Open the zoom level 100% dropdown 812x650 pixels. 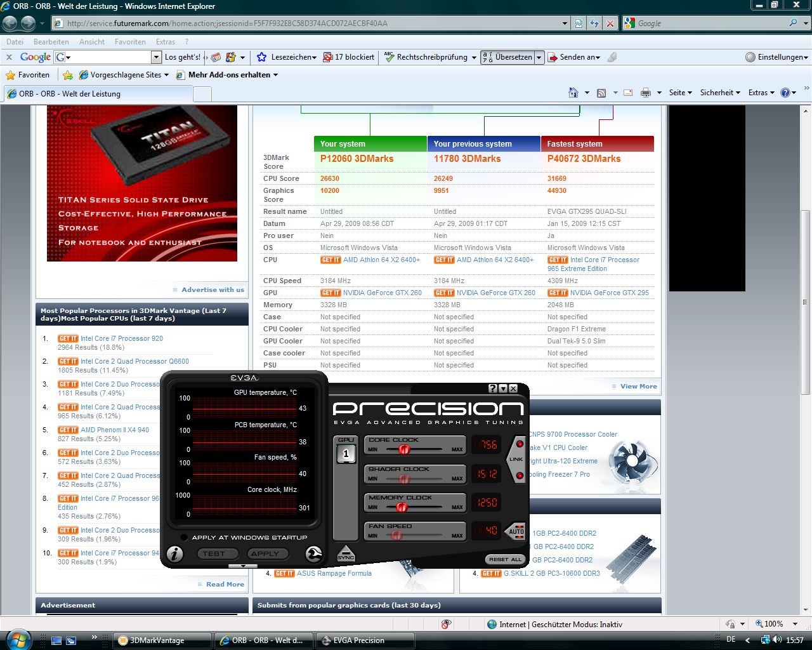(795, 624)
